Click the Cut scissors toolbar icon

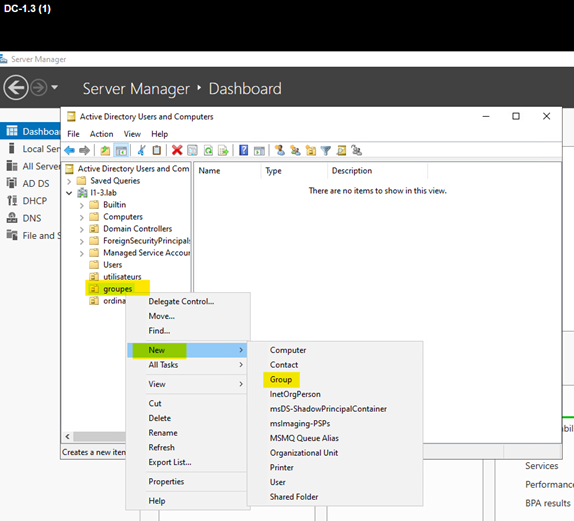click(141, 150)
